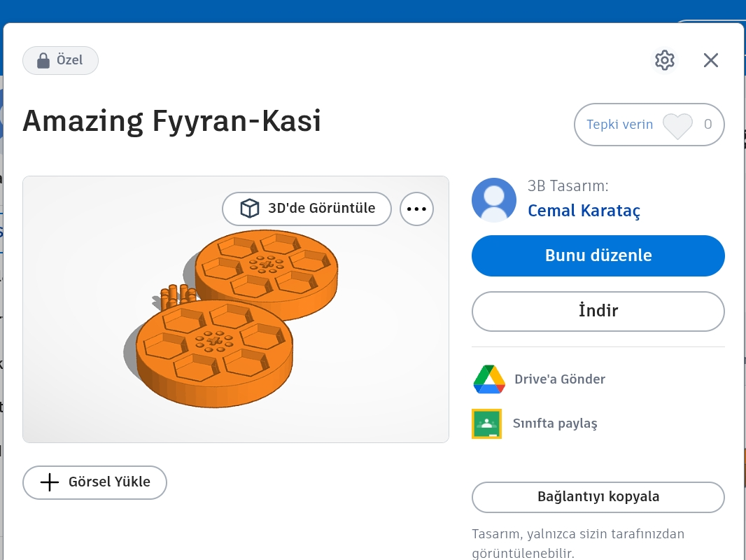Open the design settings gear icon
This screenshot has width=746, height=560.
665,60
